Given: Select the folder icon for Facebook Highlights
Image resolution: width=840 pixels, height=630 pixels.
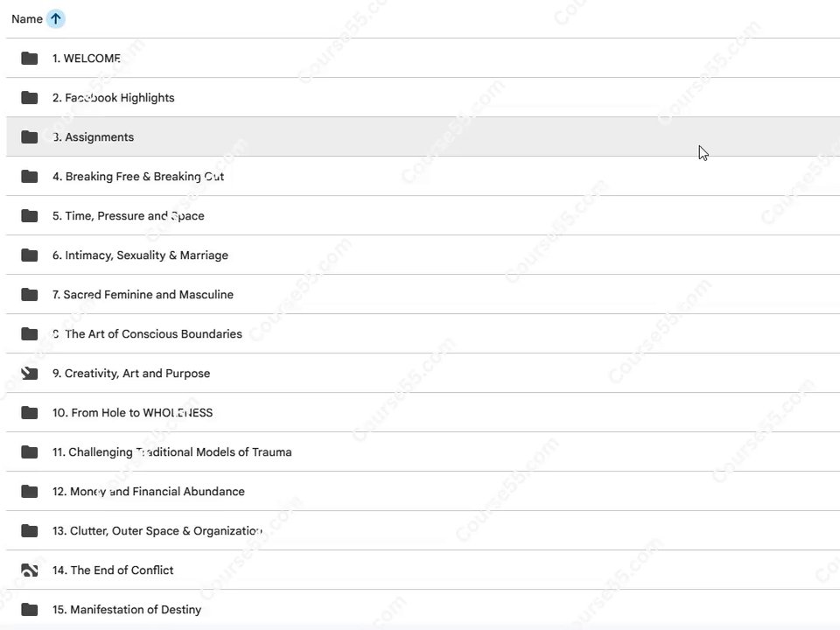Looking at the screenshot, I should tap(30, 97).
